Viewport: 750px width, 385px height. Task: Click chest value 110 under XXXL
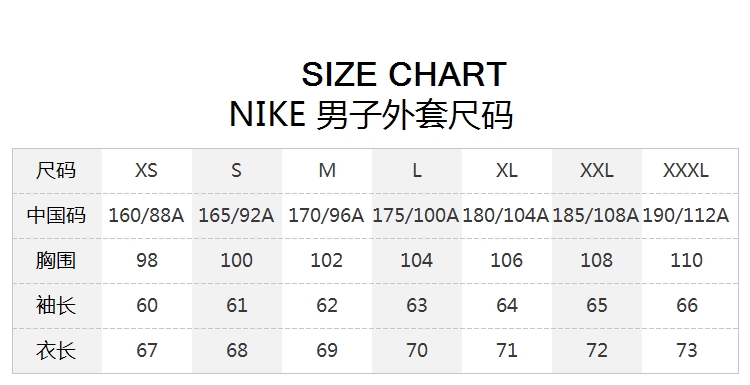click(686, 260)
